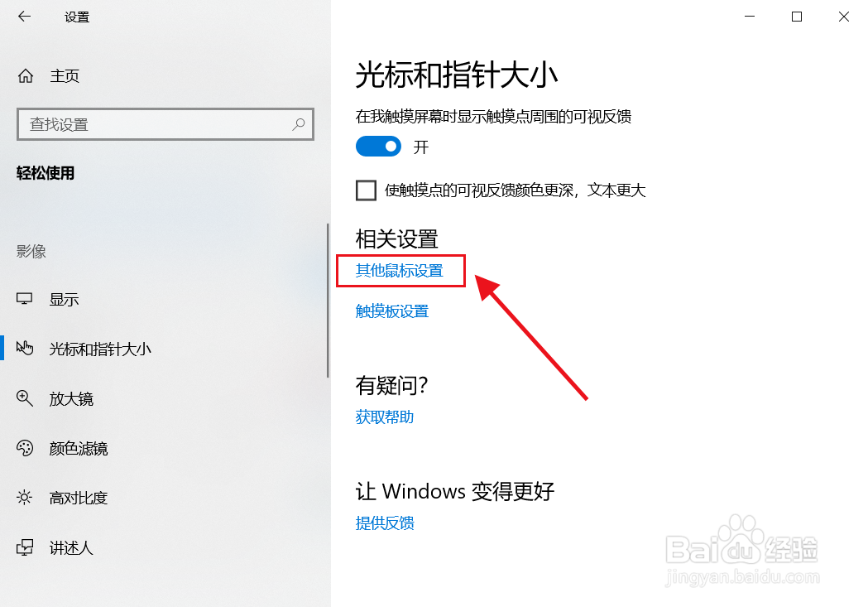The width and height of the screenshot is (868, 607).
Task: Click the home icon beside 主页
Action: click(26, 76)
